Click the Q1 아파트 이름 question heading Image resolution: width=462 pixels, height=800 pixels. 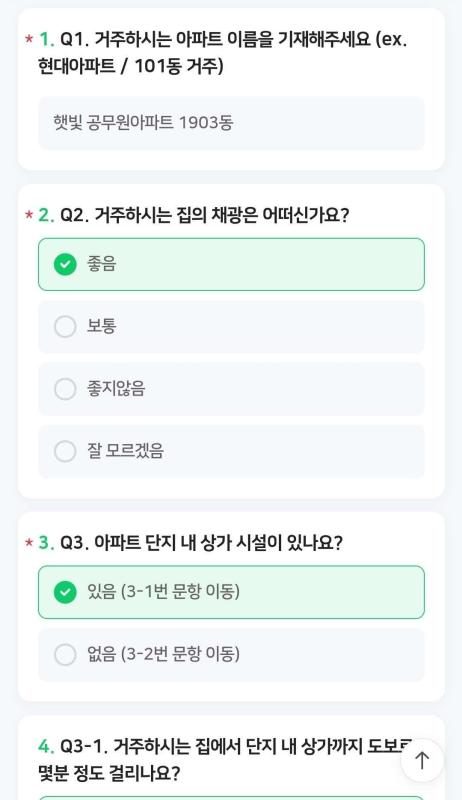[223, 53]
